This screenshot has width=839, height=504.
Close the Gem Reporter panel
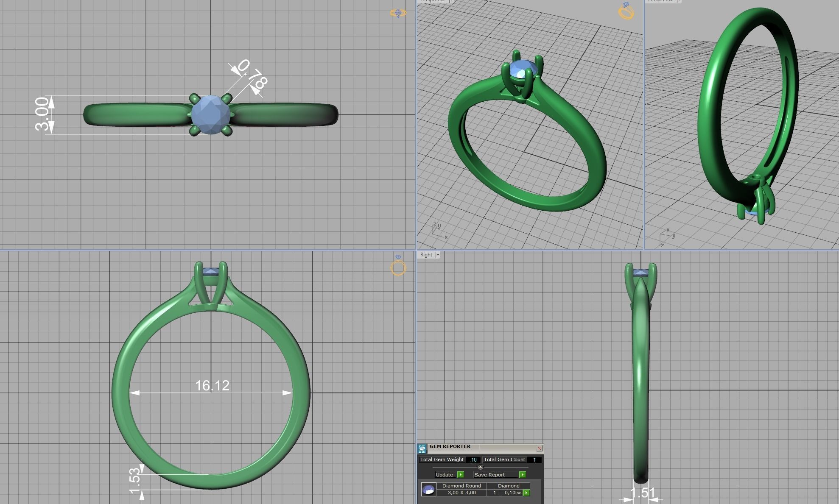(539, 448)
